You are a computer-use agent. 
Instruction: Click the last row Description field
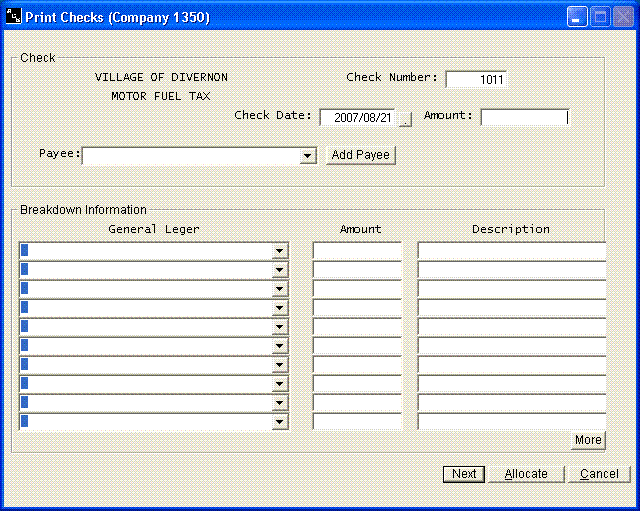(x=511, y=422)
